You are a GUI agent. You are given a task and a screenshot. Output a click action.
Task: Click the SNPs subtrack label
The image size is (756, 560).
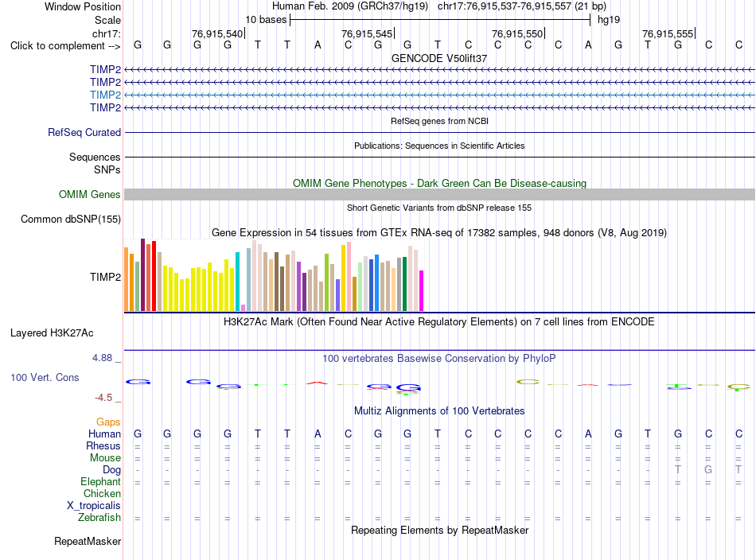coord(107,169)
